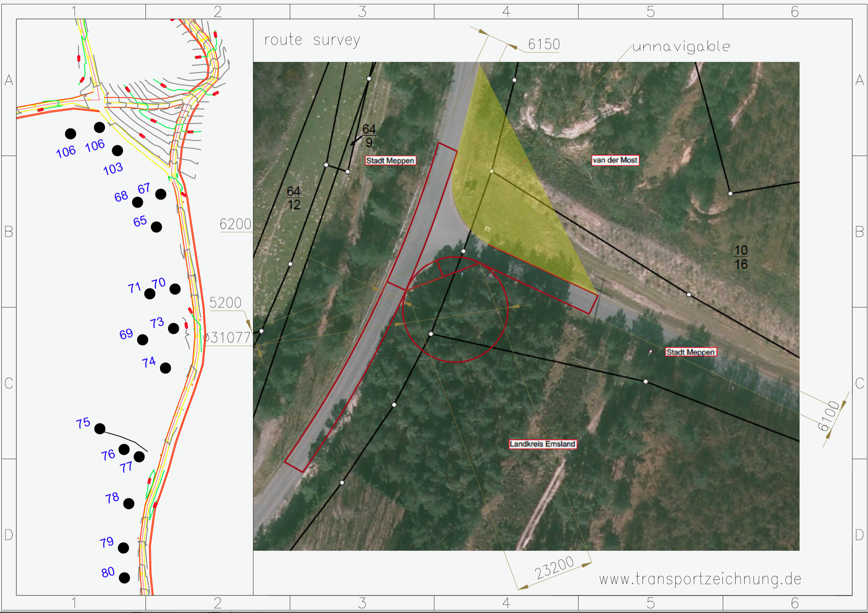Image resolution: width=868 pixels, height=613 pixels.
Task: Select blue point label 65
Action: coord(140,221)
